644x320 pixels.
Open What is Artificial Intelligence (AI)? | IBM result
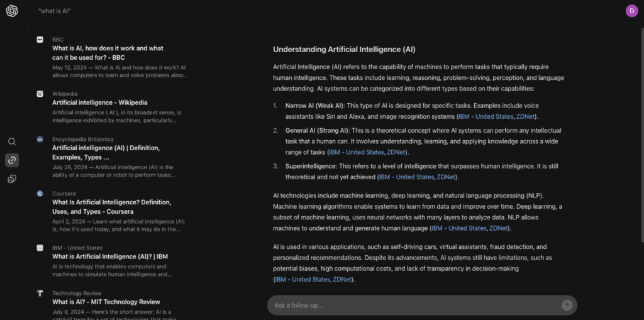110,257
